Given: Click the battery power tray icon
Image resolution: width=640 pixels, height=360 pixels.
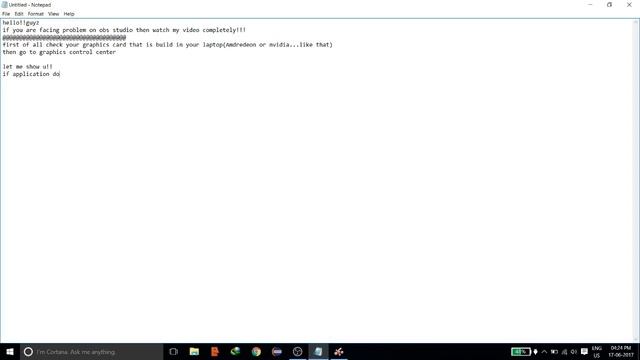Looking at the screenshot, I should (x=554, y=352).
